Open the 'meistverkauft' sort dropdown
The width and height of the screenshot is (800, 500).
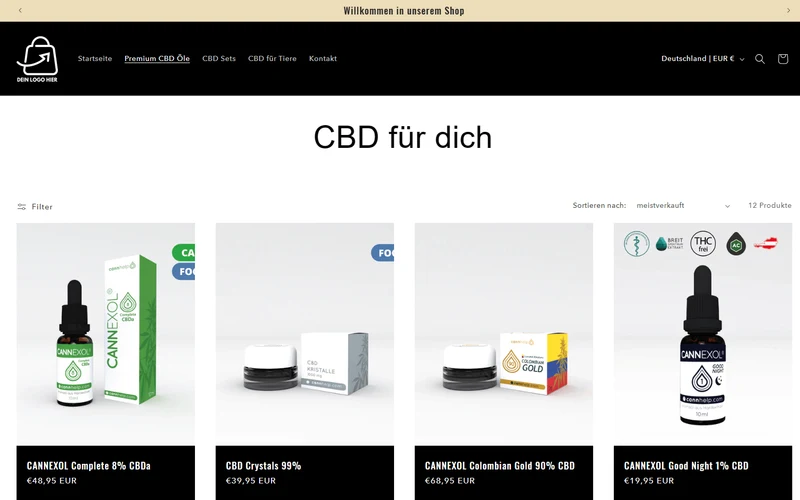tap(683, 206)
